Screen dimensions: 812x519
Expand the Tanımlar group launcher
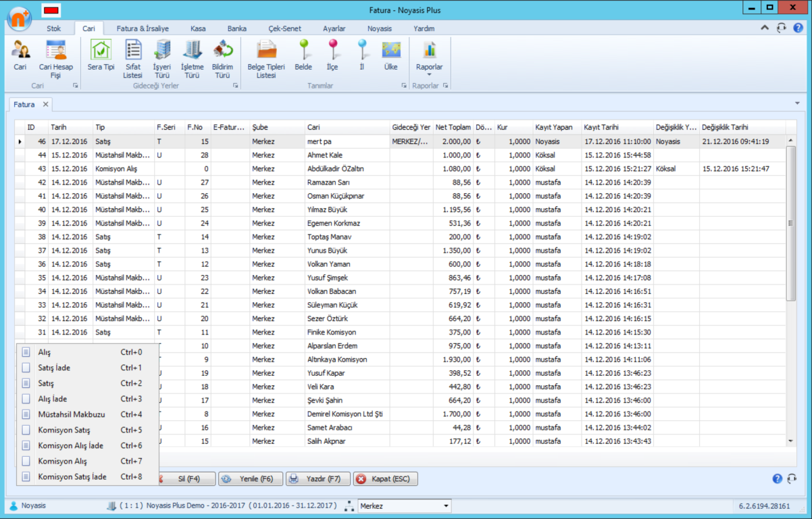click(x=403, y=86)
